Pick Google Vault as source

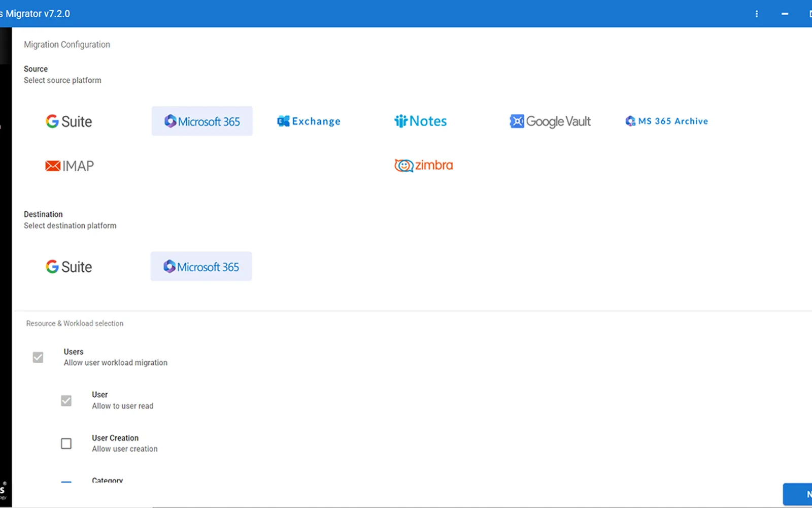click(550, 121)
